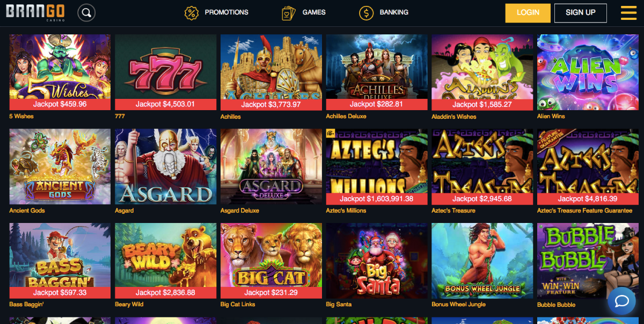Click the Games cards icon
This screenshot has height=324, width=644.
click(289, 13)
